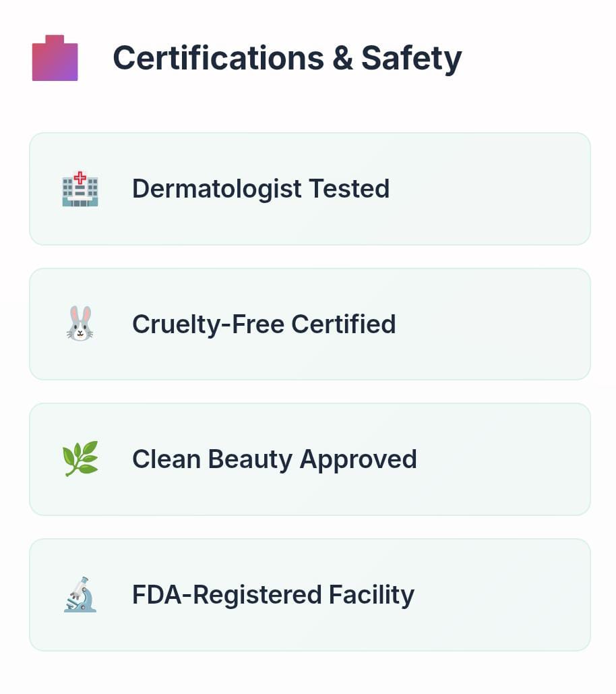Click the word "Tested" in the first card
The width and height of the screenshot is (616, 694).
pyautogui.click(x=349, y=189)
